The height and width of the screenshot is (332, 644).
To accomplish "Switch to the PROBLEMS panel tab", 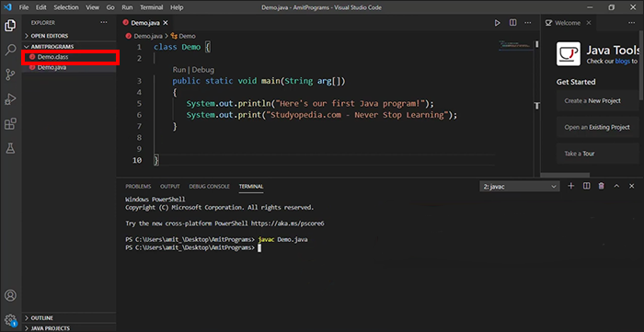I will (x=138, y=187).
